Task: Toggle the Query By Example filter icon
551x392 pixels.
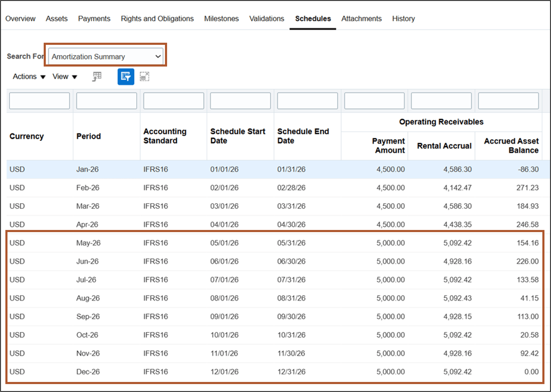Action: point(126,77)
